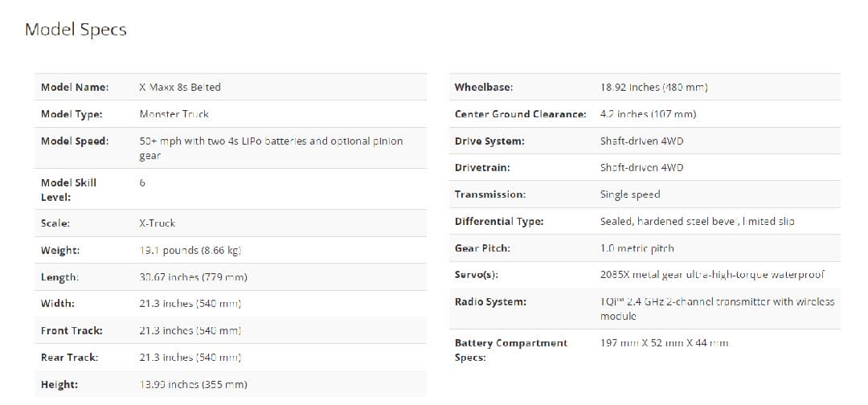
Task: Click the Front Track label
Action: (72, 330)
